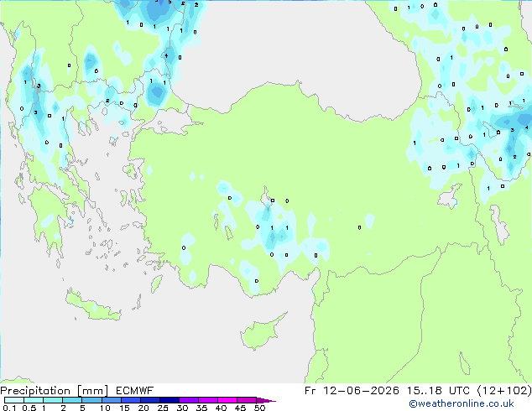Click the legend scale label 30
Screen dimensions: 532x411
pyautogui.click(x=182, y=408)
